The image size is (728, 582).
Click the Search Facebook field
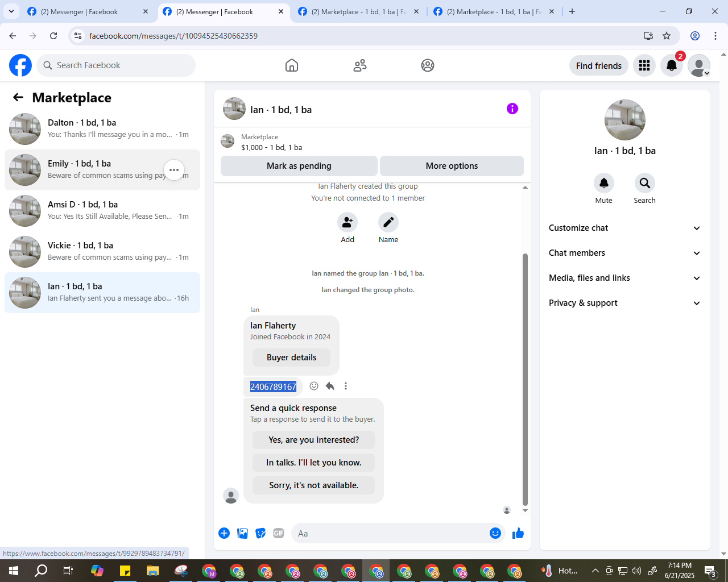116,65
